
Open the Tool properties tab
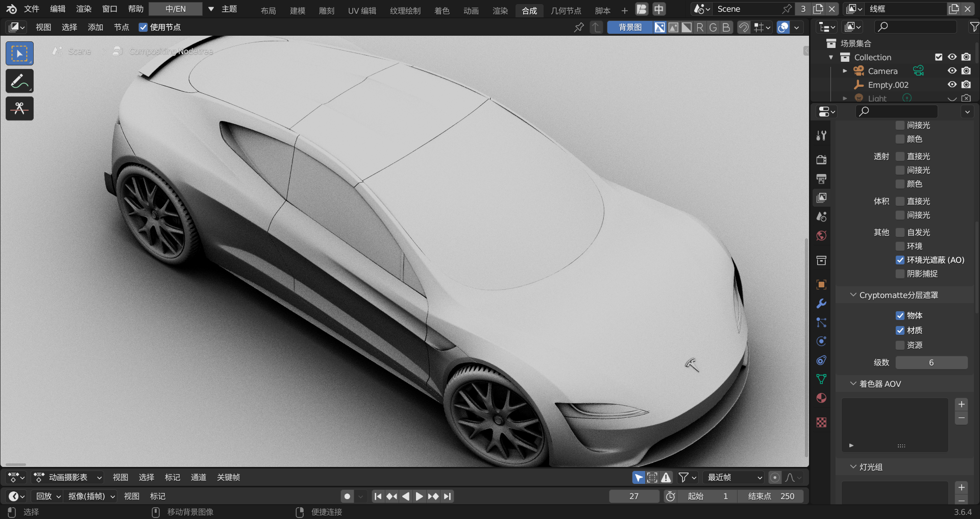[x=821, y=136]
